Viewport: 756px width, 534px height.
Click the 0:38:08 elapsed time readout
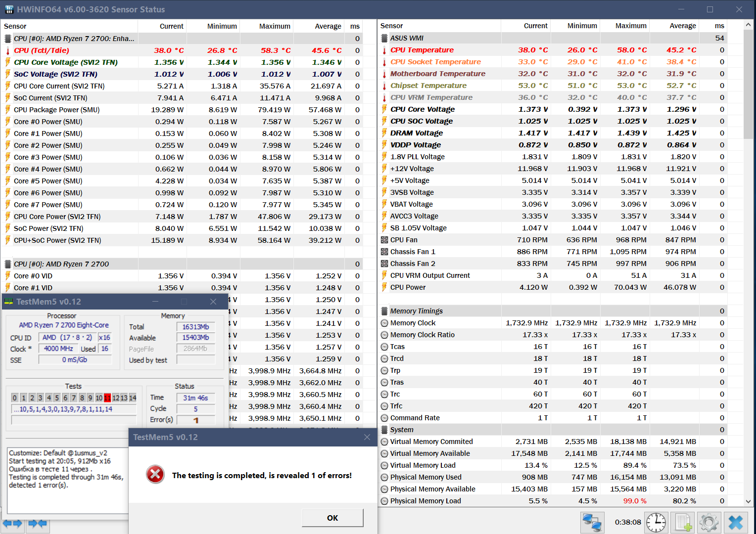click(x=628, y=522)
